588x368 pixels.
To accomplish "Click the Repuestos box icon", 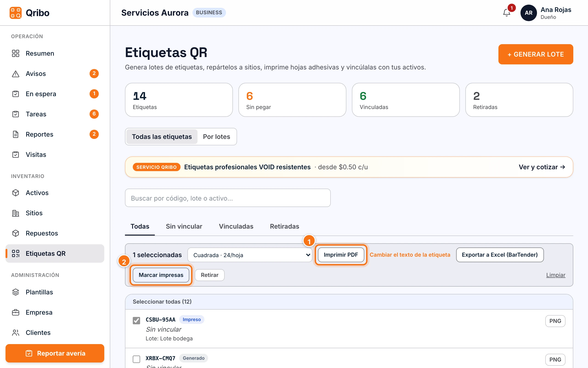I will pyautogui.click(x=16, y=233).
